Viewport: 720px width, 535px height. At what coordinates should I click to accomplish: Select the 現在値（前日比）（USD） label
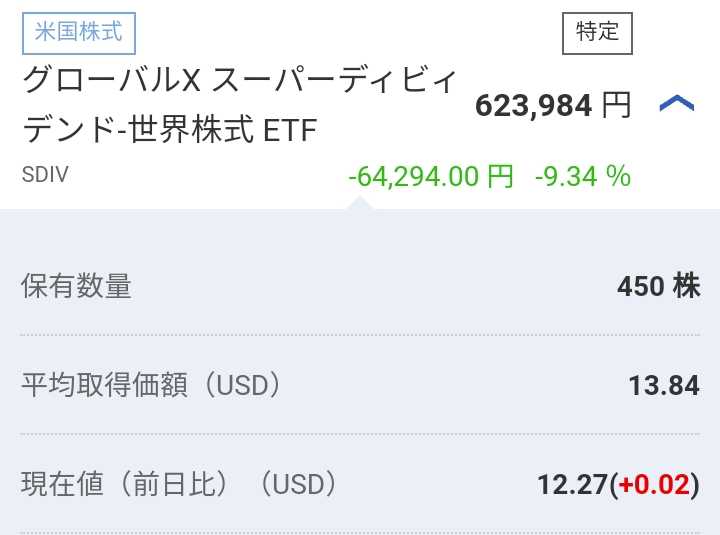179,484
